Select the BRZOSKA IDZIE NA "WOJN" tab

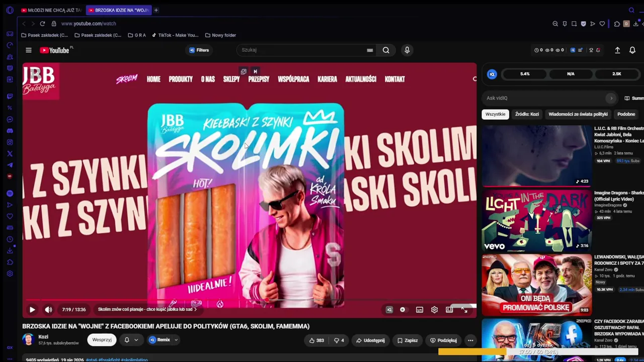[x=119, y=10]
